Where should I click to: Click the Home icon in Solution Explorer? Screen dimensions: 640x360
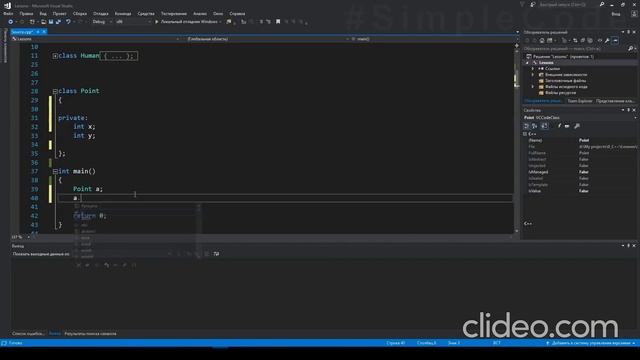coord(542,40)
